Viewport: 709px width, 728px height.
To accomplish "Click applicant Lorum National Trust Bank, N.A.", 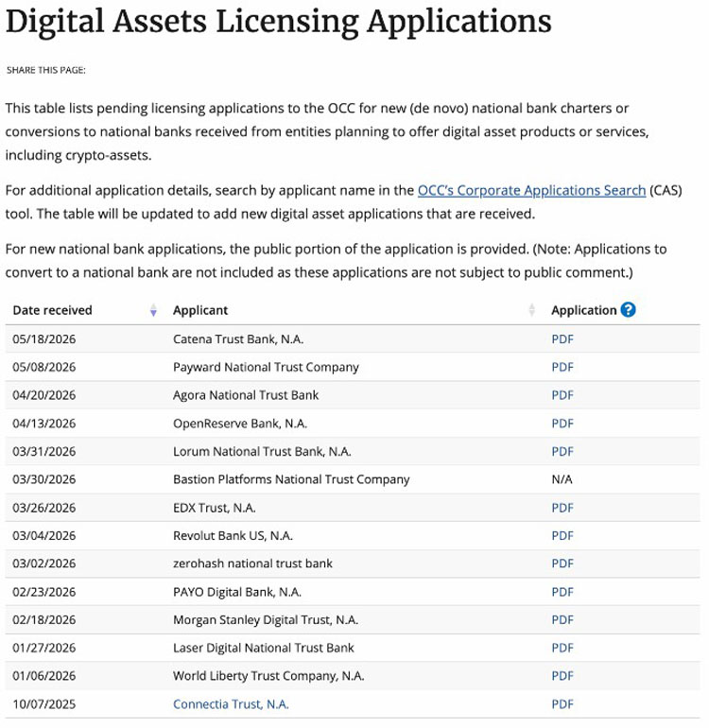I will pos(262,451).
